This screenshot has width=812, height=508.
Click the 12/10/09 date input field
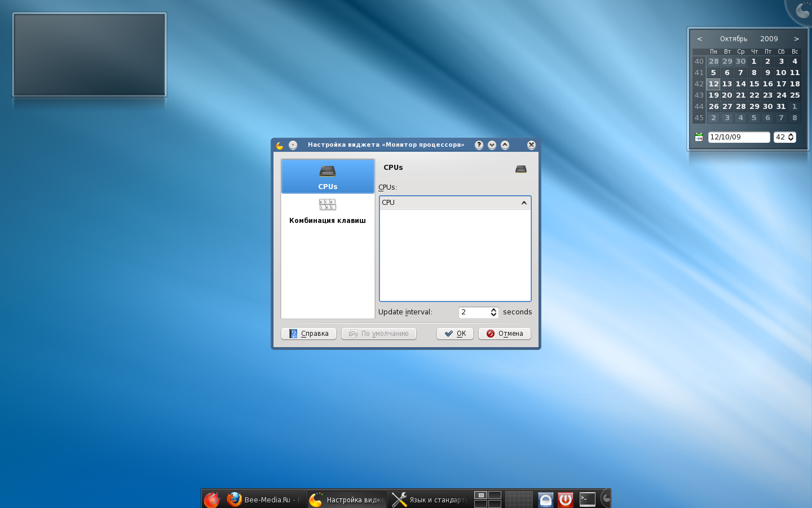point(739,137)
